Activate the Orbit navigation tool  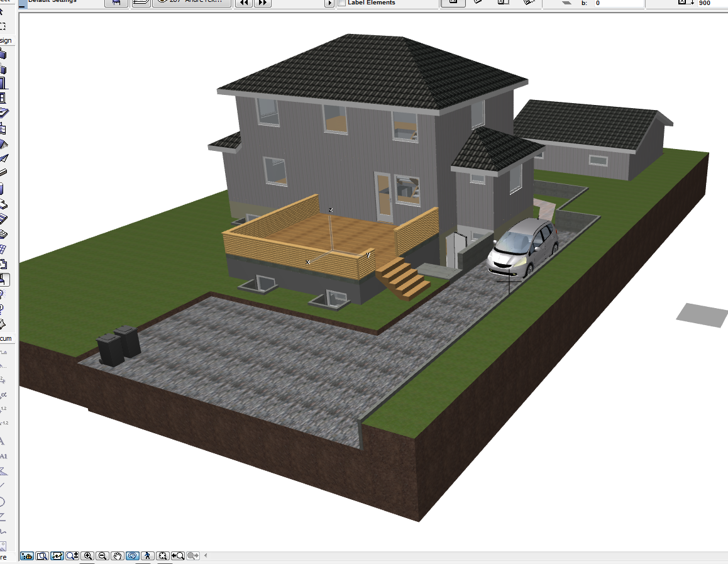pyautogui.click(x=133, y=556)
